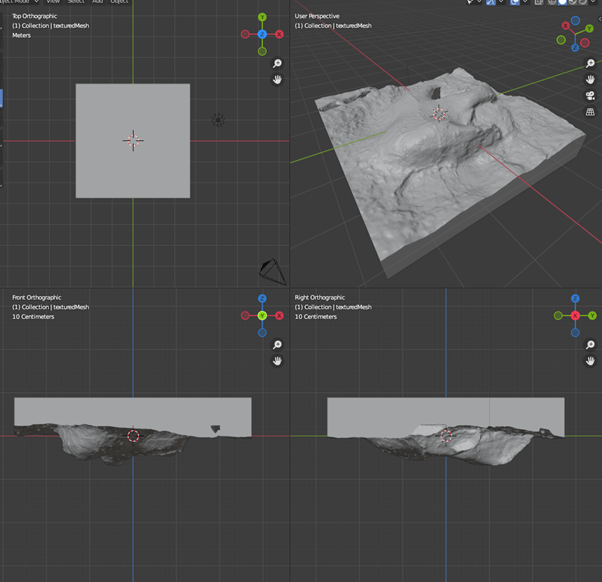Click pan hand icon in Right Orthographic viewport
The image size is (602, 582).
(590, 361)
